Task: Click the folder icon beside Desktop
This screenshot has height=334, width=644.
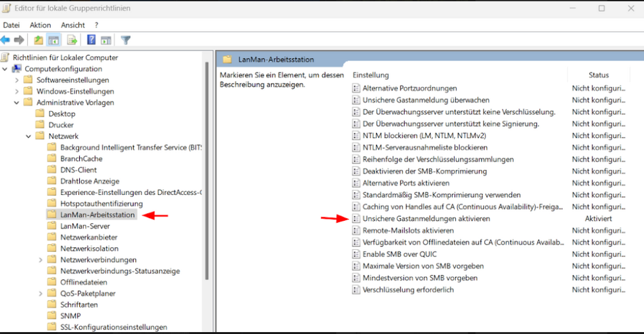Action: (40, 113)
